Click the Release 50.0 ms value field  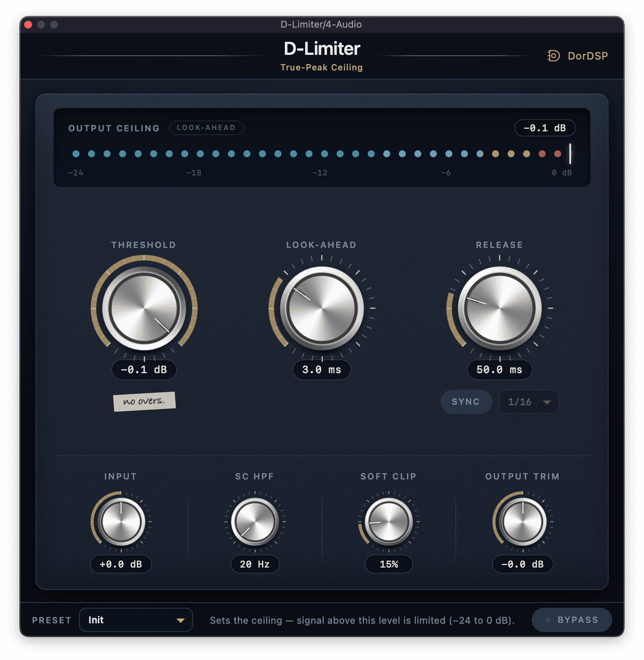point(500,370)
